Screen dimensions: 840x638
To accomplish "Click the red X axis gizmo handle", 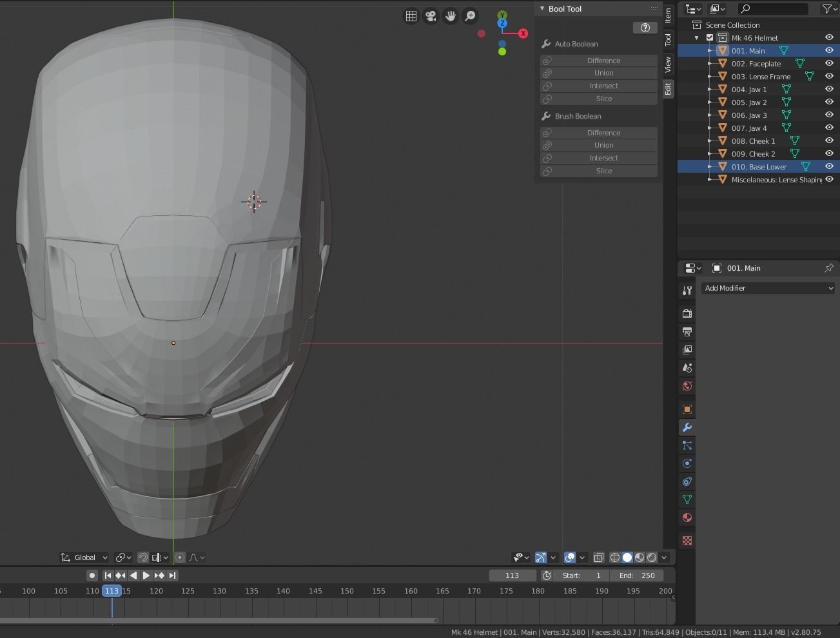I will 523,34.
